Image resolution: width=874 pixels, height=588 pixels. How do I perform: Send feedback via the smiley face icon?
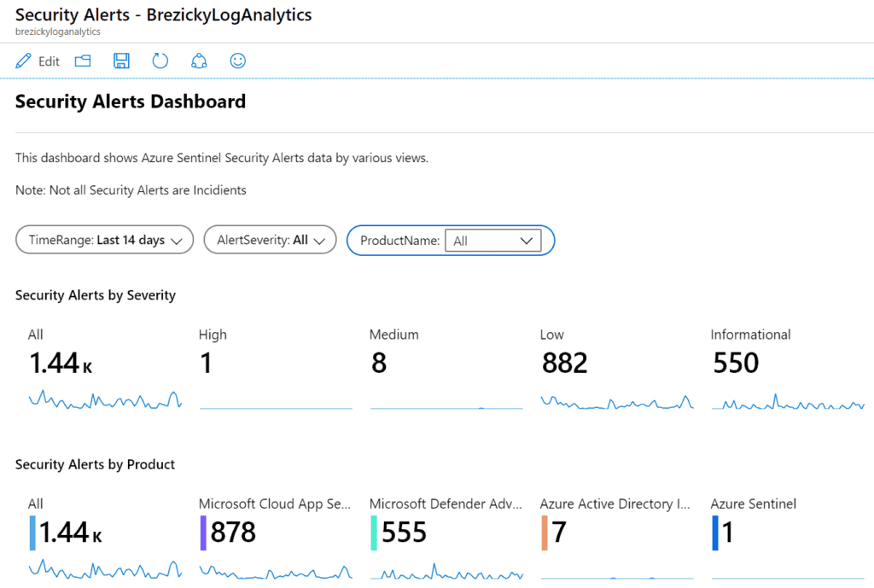pos(238,61)
